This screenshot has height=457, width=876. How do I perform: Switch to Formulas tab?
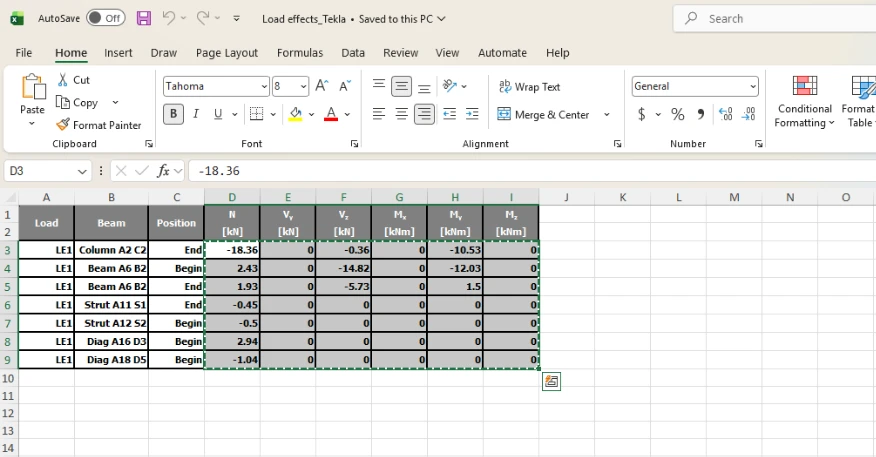[x=300, y=53]
